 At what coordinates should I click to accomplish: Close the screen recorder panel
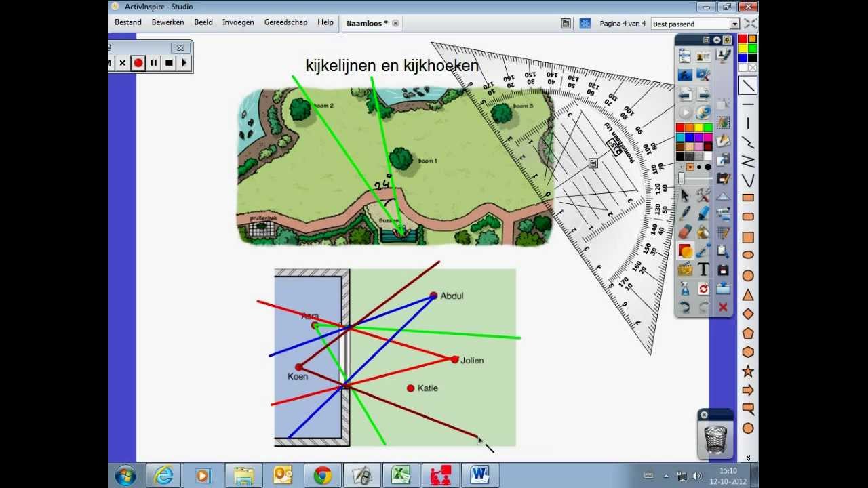click(180, 47)
